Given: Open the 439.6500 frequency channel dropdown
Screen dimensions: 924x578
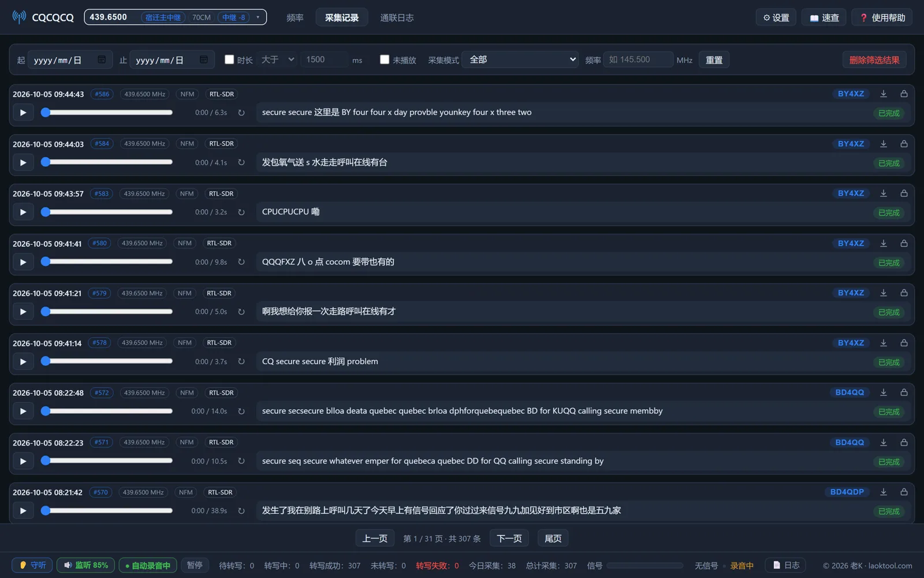Looking at the screenshot, I should tap(176, 17).
